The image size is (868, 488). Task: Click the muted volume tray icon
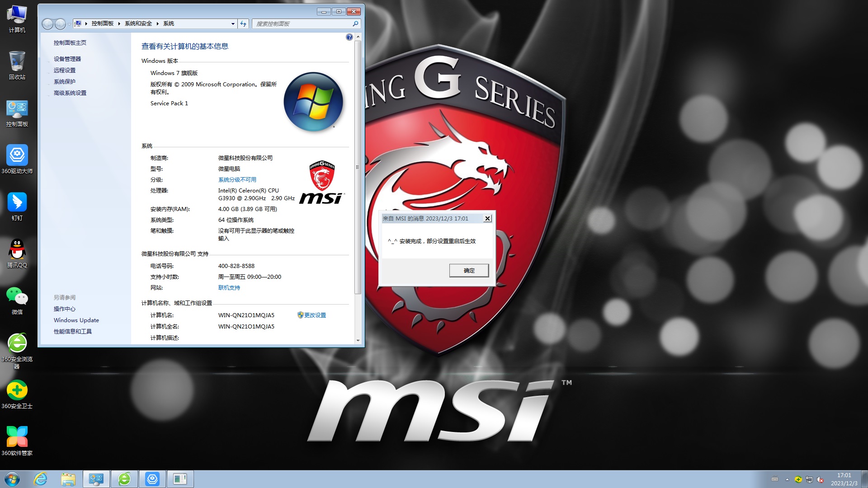coord(820,479)
